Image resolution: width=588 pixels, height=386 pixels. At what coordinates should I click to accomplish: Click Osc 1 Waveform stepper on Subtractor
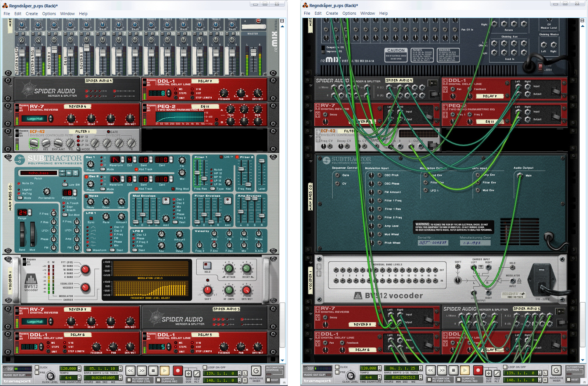click(x=122, y=160)
